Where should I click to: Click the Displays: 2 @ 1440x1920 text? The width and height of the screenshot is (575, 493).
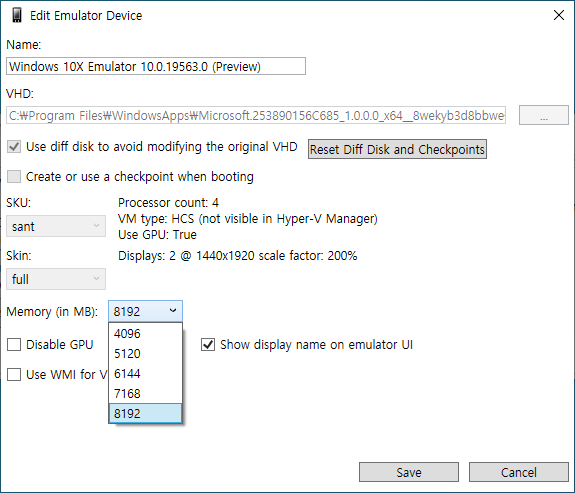click(238, 256)
